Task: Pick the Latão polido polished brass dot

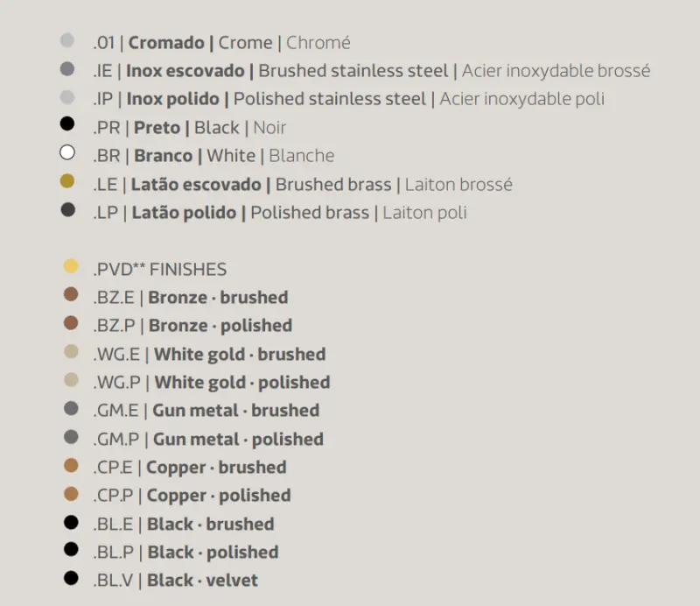Action: 67,210
